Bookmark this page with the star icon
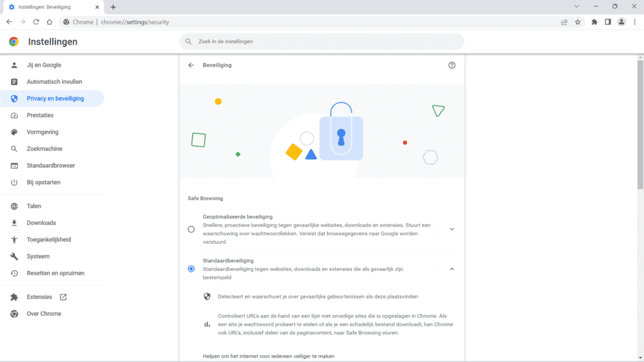 point(578,22)
